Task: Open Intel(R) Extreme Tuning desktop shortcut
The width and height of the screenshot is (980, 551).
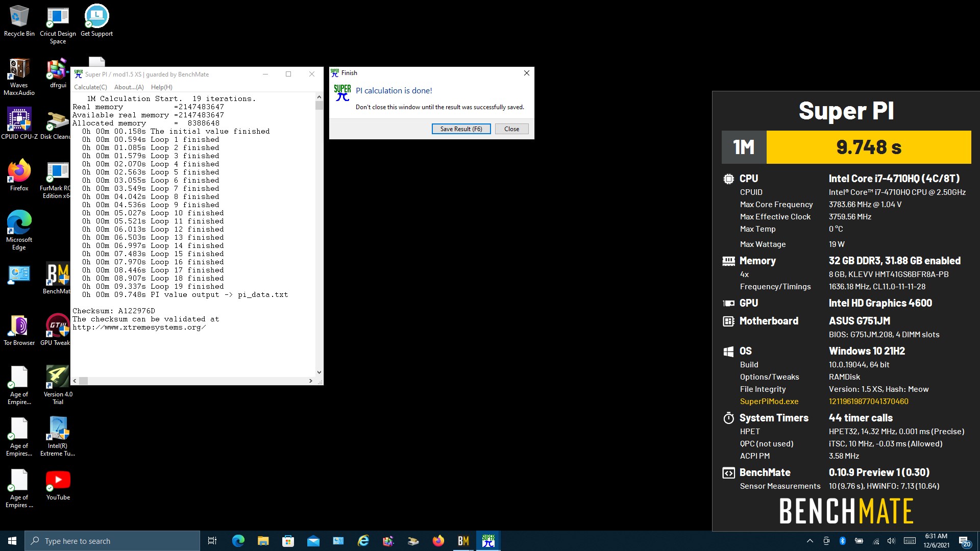Action: coord(58,436)
